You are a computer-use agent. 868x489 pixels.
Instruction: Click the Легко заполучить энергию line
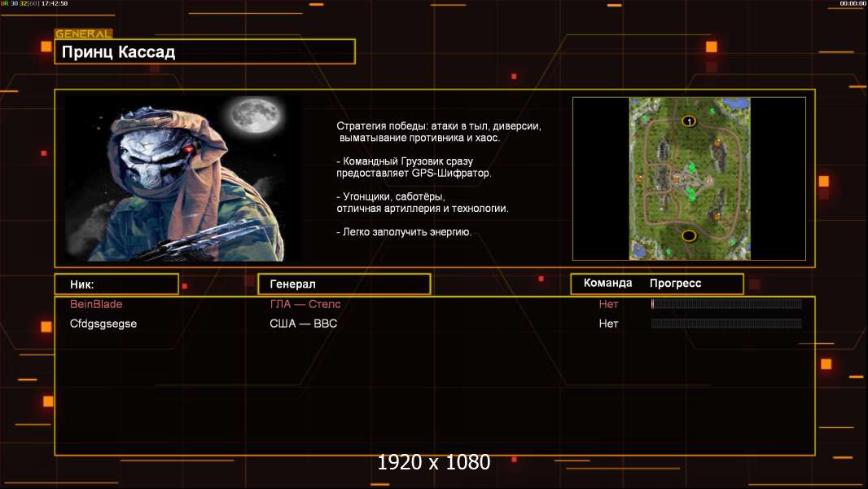pyautogui.click(x=404, y=232)
